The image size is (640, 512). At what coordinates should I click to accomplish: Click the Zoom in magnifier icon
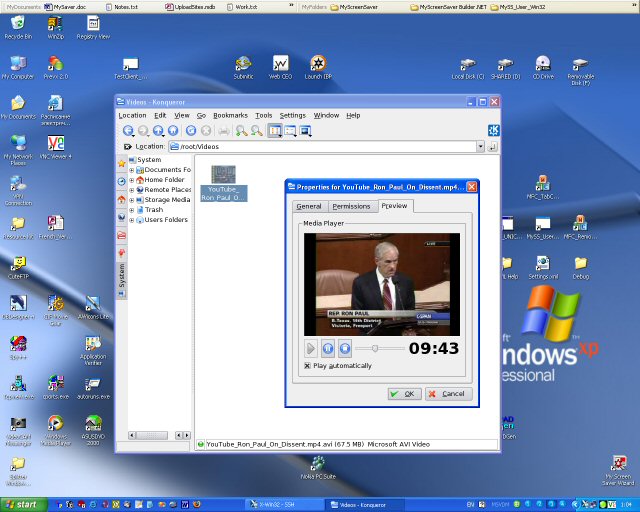(x=241, y=130)
